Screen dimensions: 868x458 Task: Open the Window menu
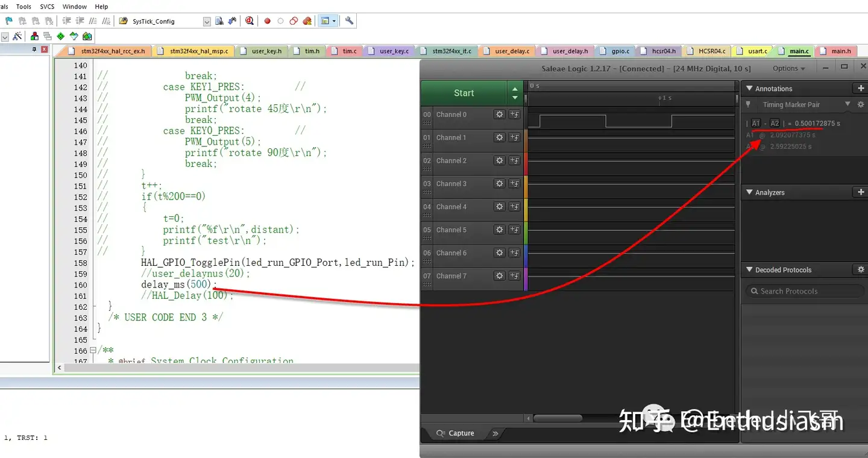pos(75,7)
